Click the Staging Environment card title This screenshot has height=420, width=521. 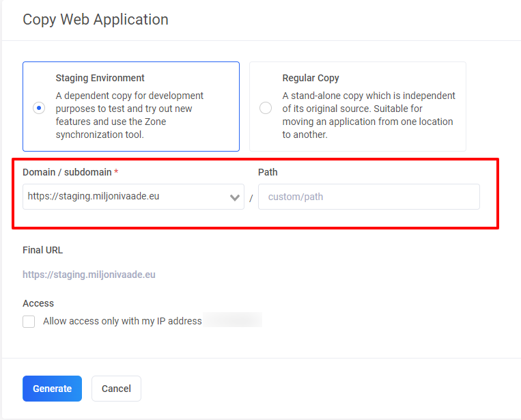click(x=100, y=78)
